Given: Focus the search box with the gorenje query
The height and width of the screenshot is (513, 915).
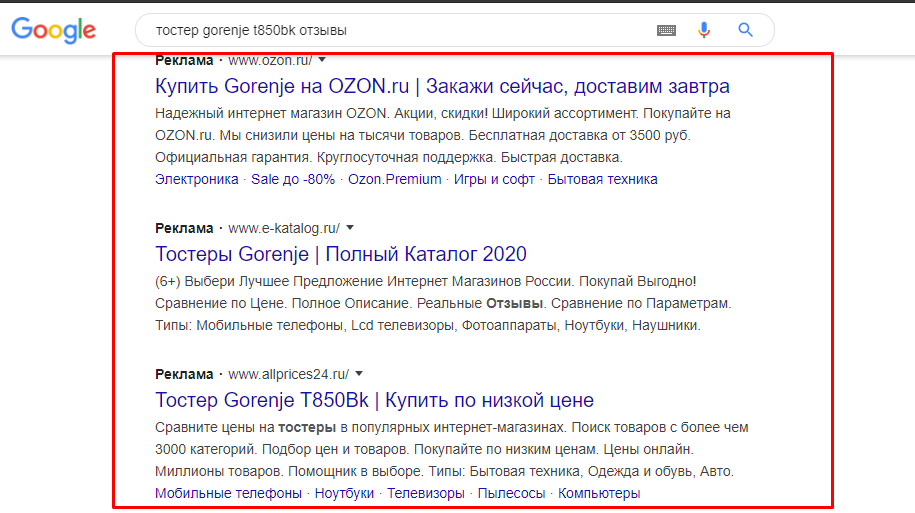Looking at the screenshot, I should (x=397, y=30).
